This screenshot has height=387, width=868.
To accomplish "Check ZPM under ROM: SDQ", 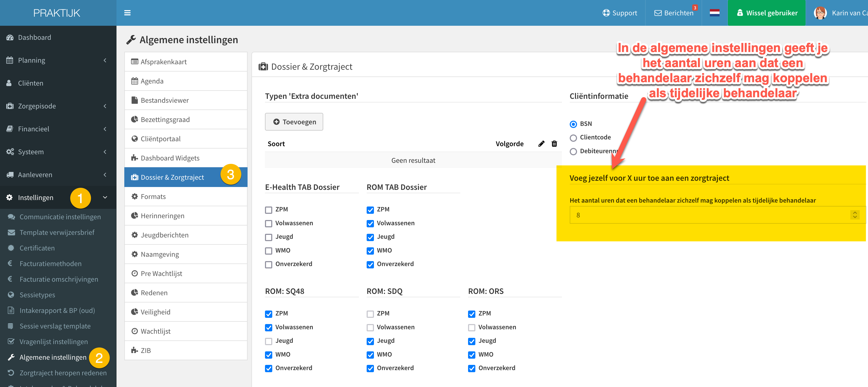I will coord(370,314).
